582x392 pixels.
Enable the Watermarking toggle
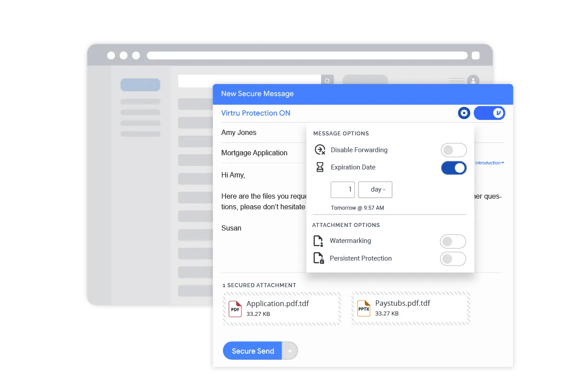click(x=453, y=241)
